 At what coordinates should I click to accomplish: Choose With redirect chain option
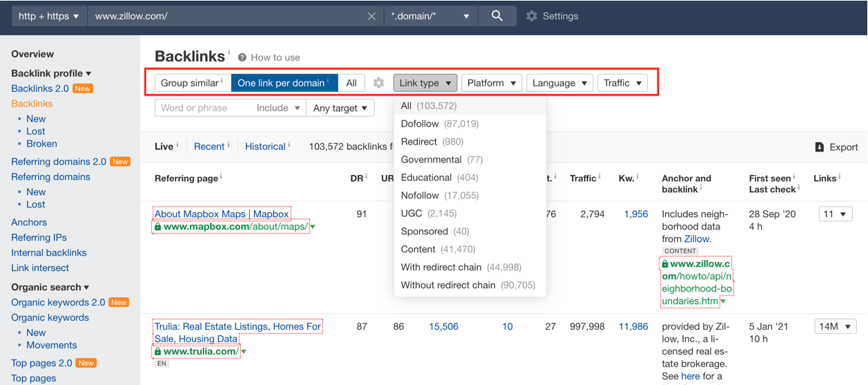(x=470, y=267)
